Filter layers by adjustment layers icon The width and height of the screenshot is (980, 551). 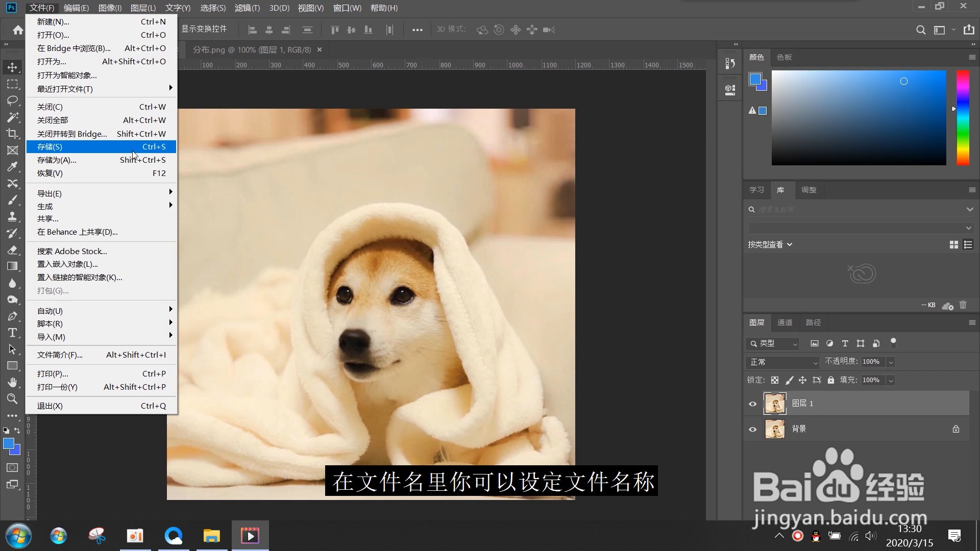click(x=829, y=343)
